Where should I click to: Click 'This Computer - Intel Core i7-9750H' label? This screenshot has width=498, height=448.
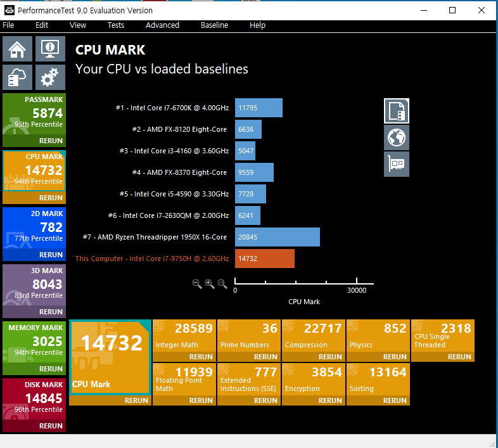tap(152, 259)
